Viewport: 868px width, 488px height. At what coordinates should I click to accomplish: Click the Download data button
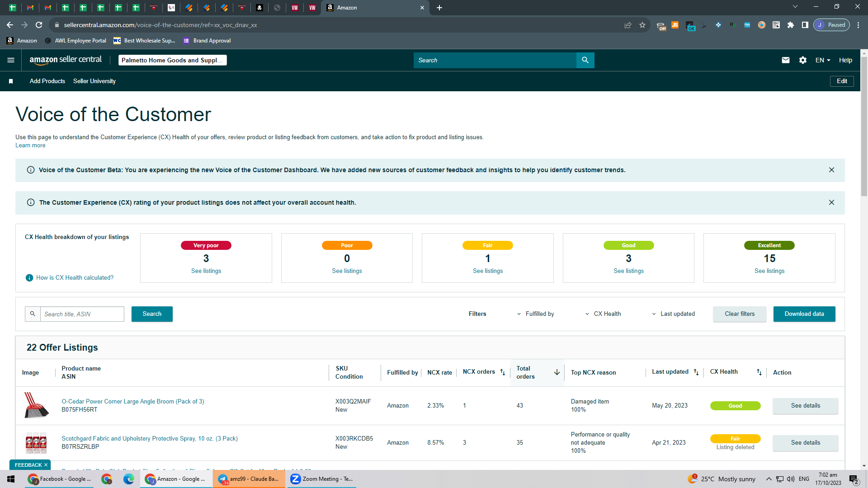click(x=804, y=314)
